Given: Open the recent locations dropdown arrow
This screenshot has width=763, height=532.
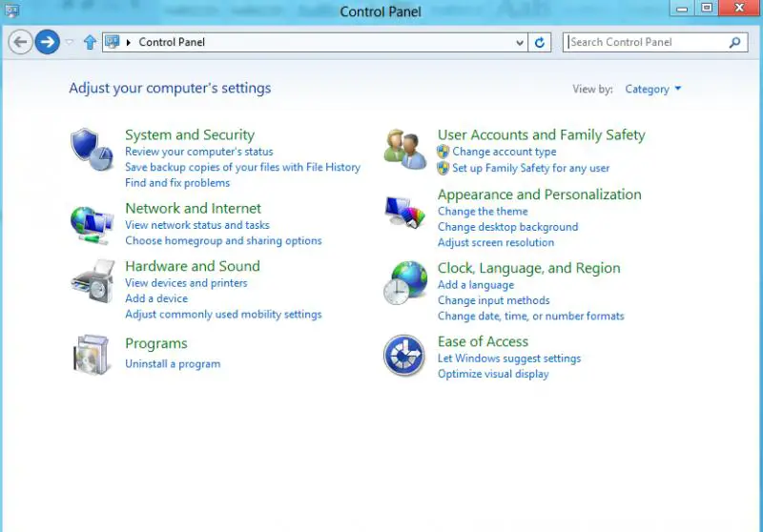Looking at the screenshot, I should (70, 42).
